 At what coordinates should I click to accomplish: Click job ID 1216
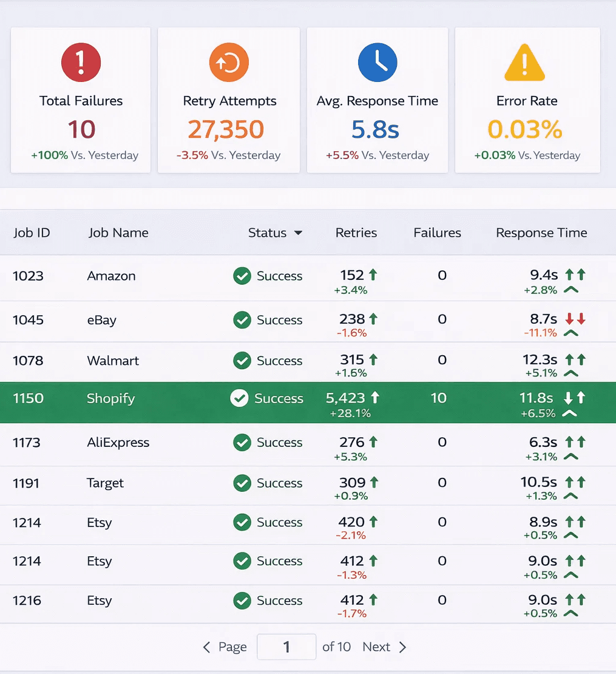tap(27, 601)
